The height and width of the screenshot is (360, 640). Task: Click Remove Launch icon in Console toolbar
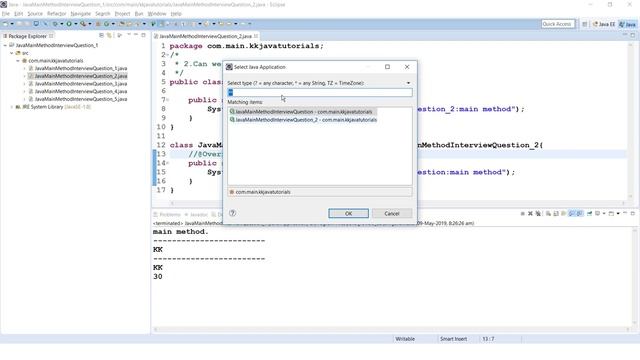(x=530, y=213)
